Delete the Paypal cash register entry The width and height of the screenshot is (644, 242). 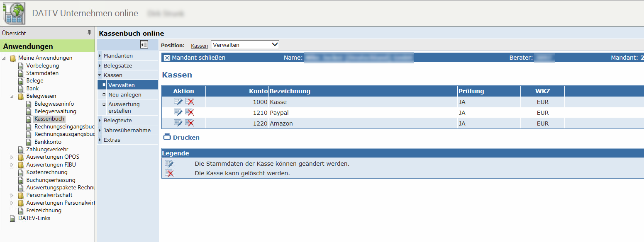tap(190, 112)
